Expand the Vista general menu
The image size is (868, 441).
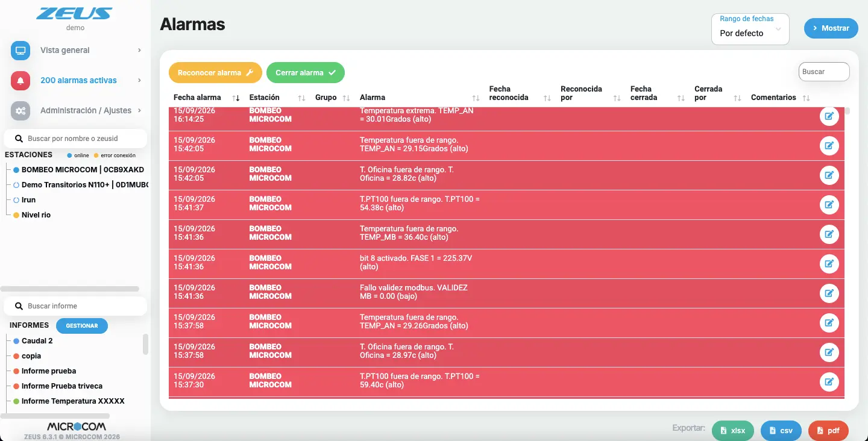point(139,50)
